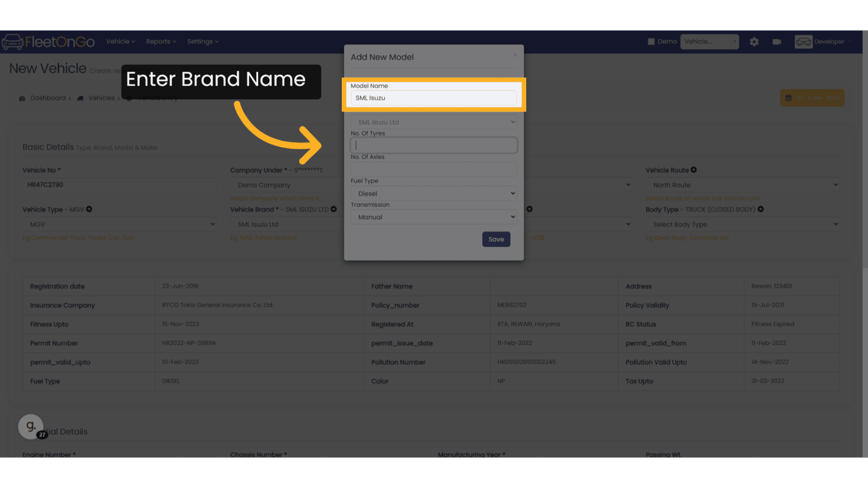The width and height of the screenshot is (868, 488).
Task: Click the permit number HR2022-NP-3969A cell
Action: pyautogui.click(x=189, y=343)
